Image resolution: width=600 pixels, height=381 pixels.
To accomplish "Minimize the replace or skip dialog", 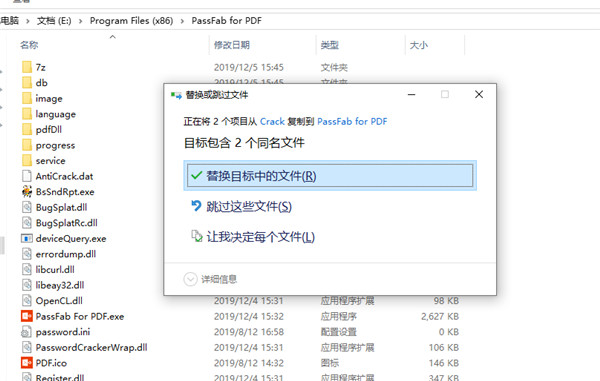I will 411,94.
